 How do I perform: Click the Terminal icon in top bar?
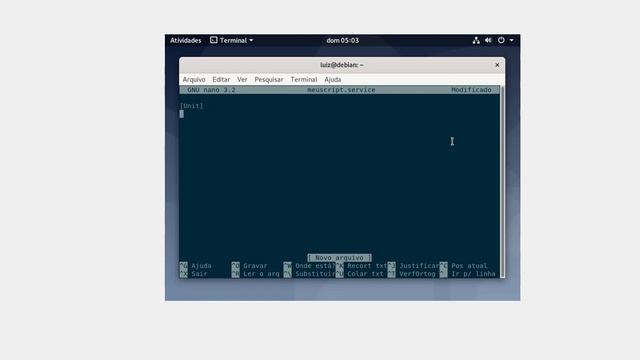213,40
